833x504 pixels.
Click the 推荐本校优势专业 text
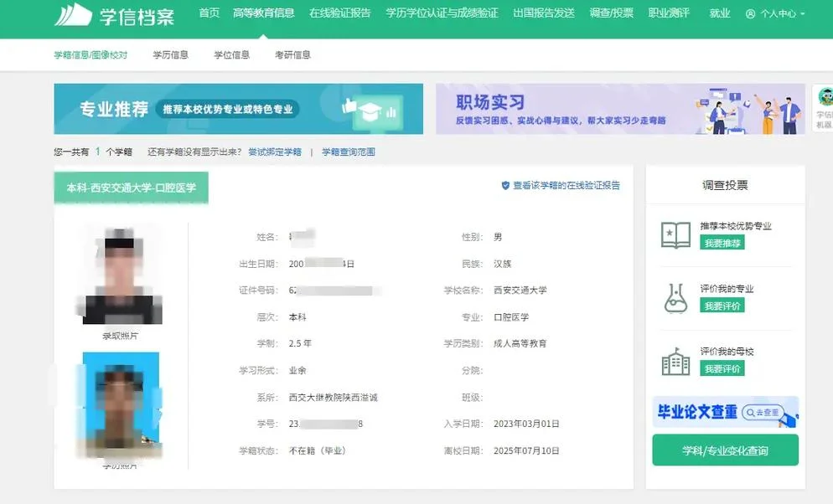tap(736, 226)
